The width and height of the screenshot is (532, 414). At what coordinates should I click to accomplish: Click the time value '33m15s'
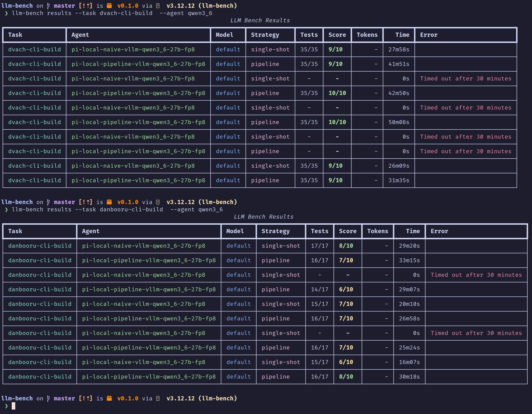coord(409,260)
